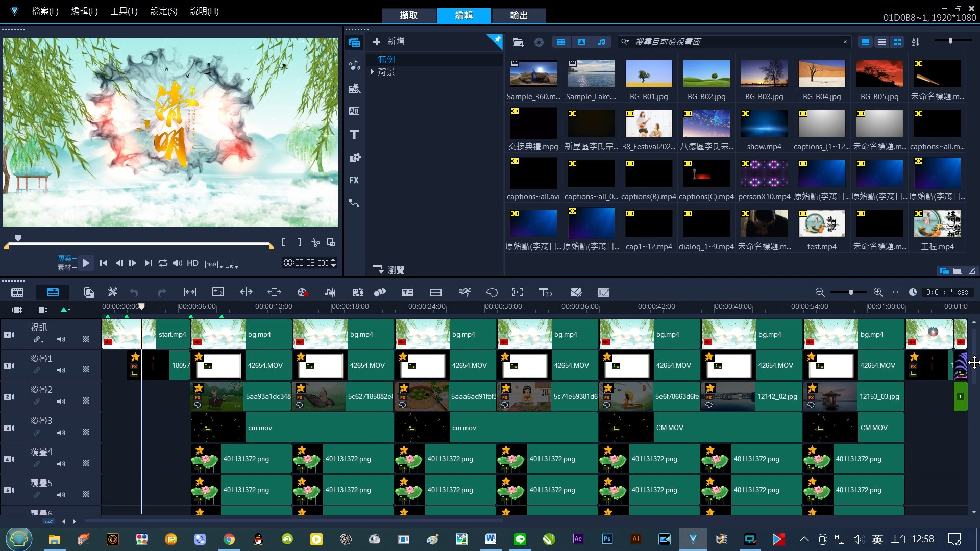The image size is (980, 551).
Task: Click the fit project in timeline icon
Action: click(x=895, y=292)
